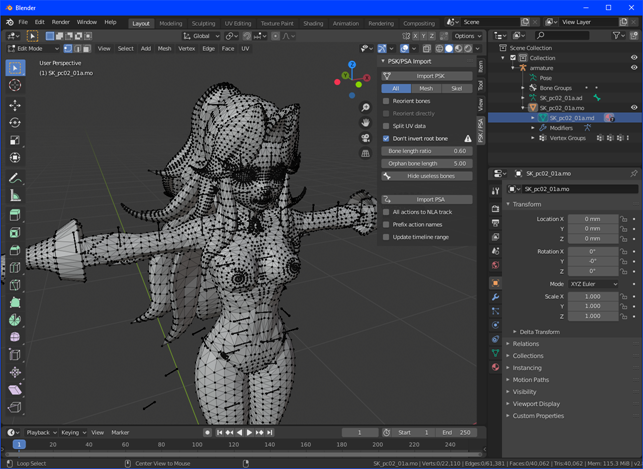Hide the armature in viewport

pyautogui.click(x=634, y=68)
